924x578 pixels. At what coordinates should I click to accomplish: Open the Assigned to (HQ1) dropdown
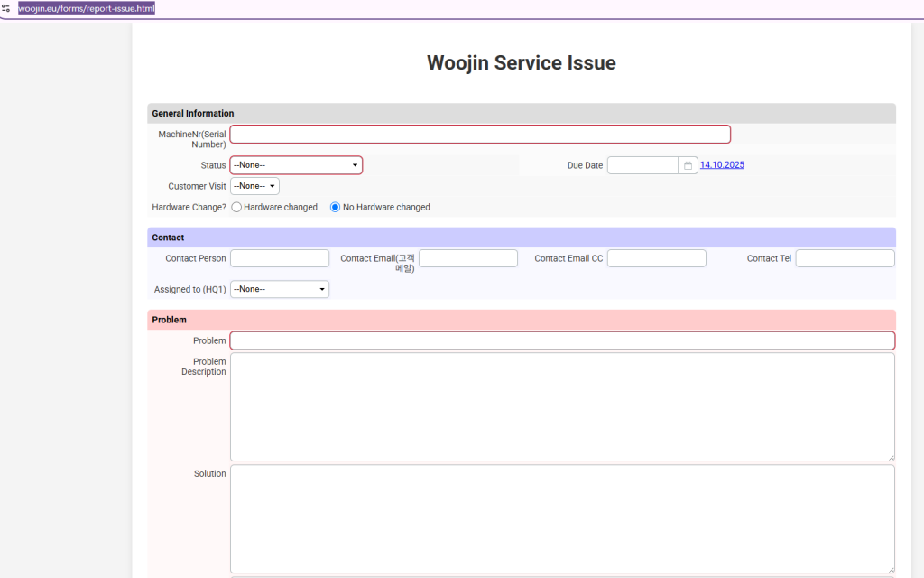click(280, 289)
